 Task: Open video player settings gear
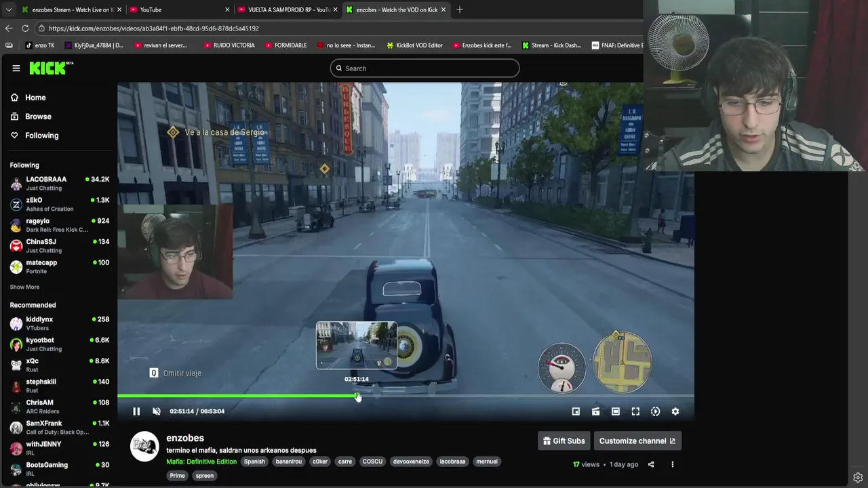tap(675, 411)
